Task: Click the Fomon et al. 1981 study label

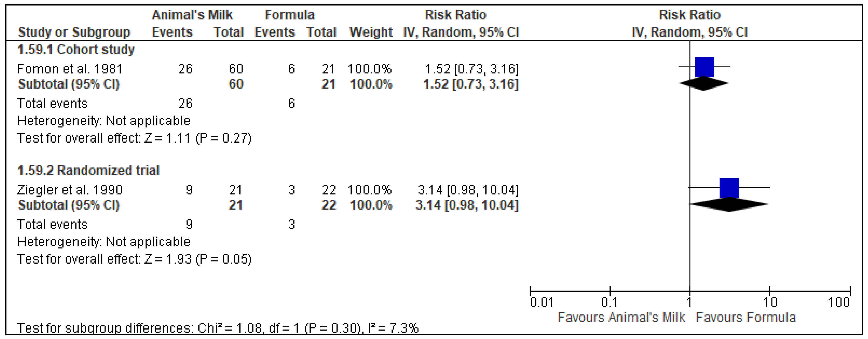Action: [70, 69]
